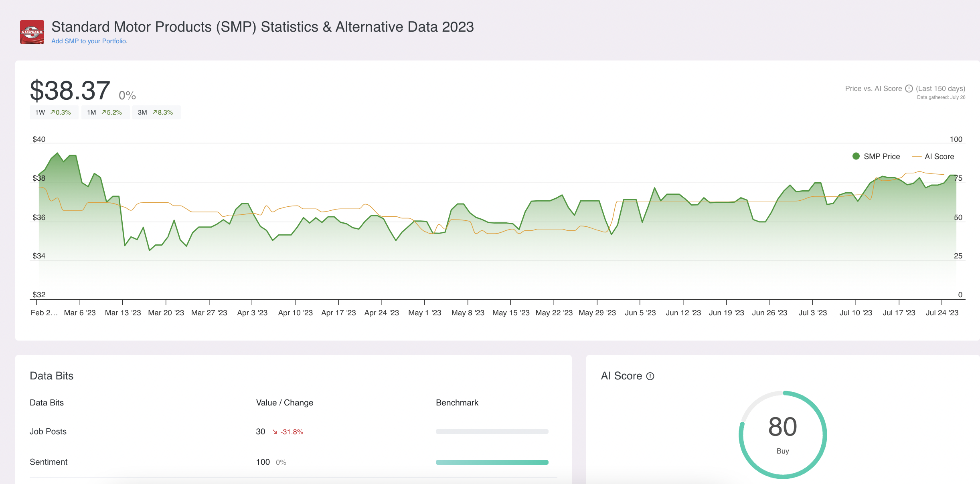Click the page title Standard Motor Products
The image size is (980, 484).
click(x=263, y=27)
